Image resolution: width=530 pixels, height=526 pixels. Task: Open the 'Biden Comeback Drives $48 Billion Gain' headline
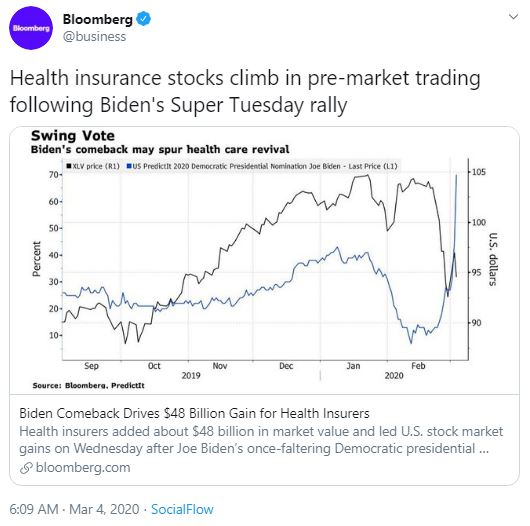tap(194, 413)
